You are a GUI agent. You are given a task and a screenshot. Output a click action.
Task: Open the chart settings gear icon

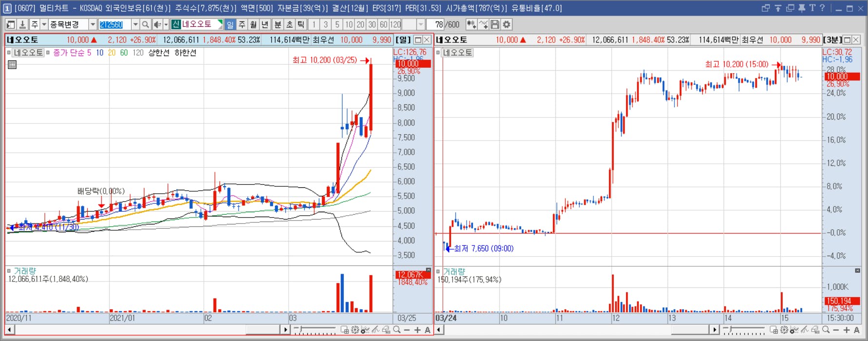click(x=507, y=24)
